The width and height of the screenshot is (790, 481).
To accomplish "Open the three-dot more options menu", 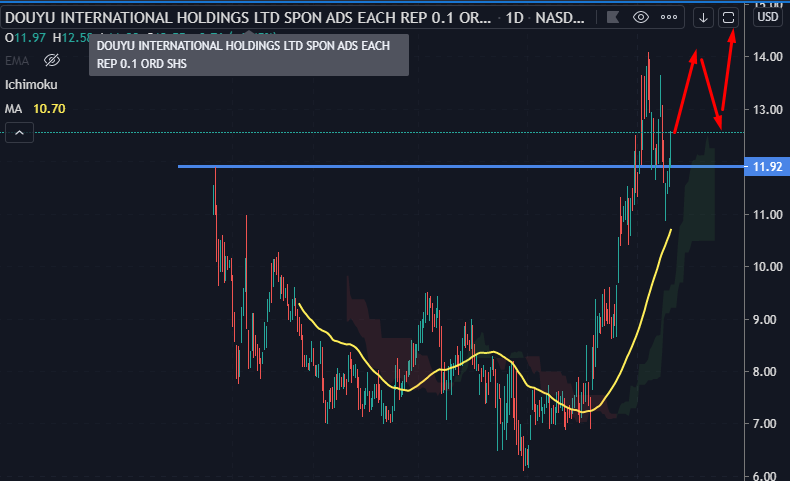I will [x=669, y=18].
